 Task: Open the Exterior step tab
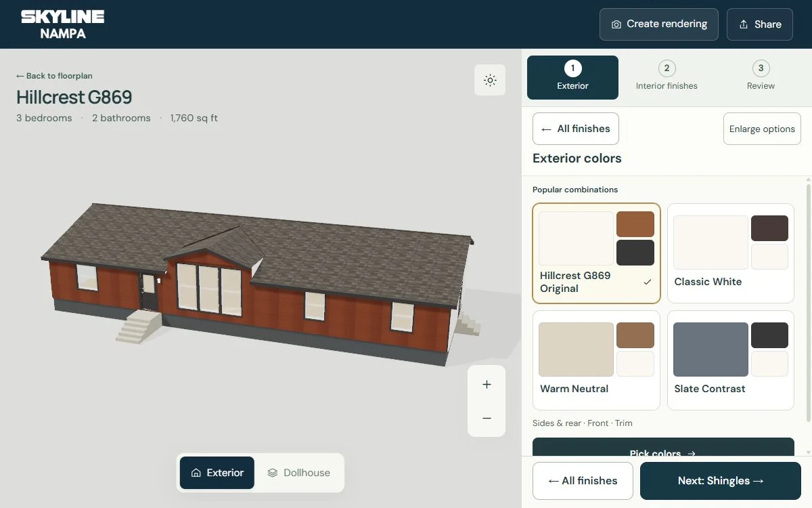[572, 77]
